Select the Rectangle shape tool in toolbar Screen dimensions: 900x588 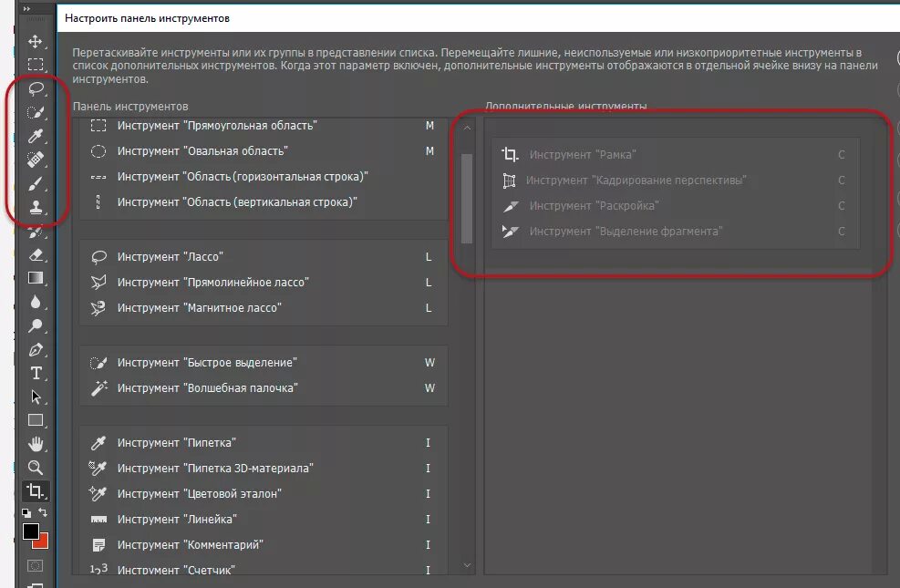pos(36,420)
